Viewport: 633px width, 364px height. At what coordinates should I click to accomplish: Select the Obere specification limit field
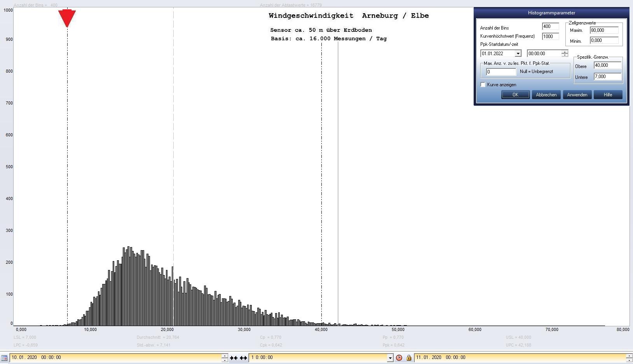tap(607, 65)
